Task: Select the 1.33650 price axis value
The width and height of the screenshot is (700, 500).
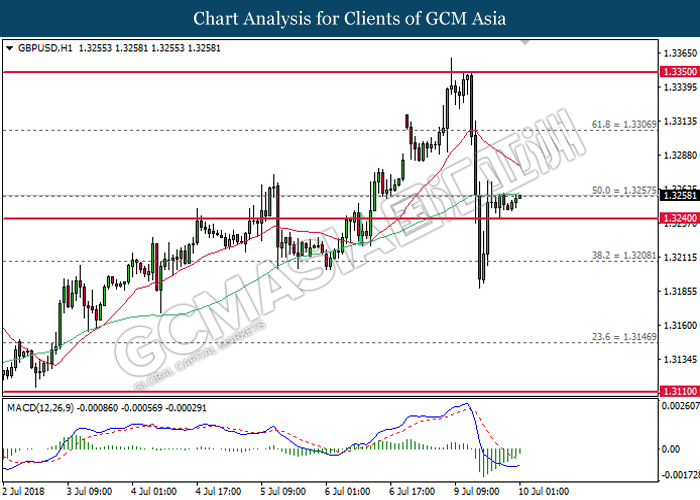Action: tap(680, 53)
